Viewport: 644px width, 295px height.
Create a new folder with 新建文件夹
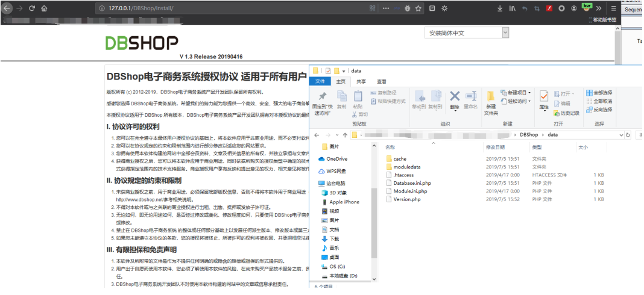491,104
